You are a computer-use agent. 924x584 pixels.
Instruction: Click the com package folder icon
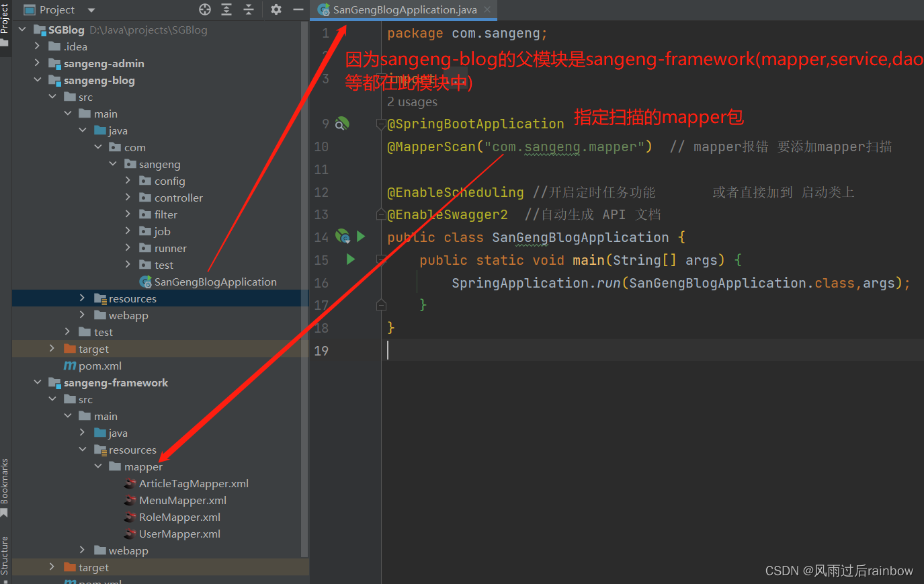click(116, 147)
